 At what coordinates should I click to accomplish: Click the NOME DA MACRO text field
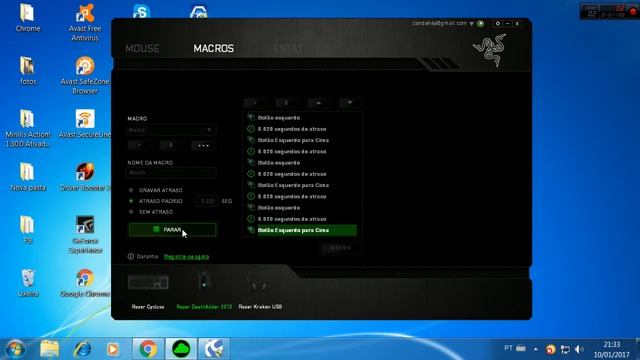click(171, 173)
